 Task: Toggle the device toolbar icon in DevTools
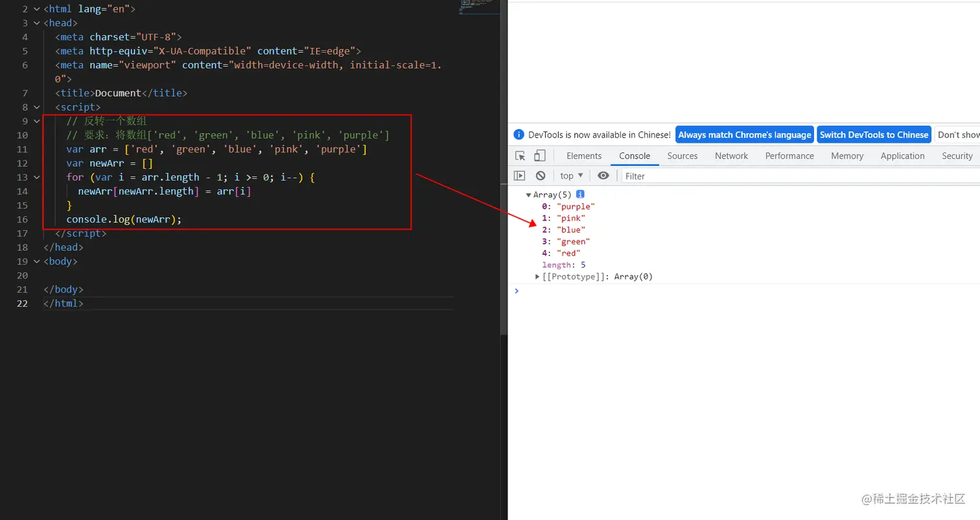tap(539, 156)
